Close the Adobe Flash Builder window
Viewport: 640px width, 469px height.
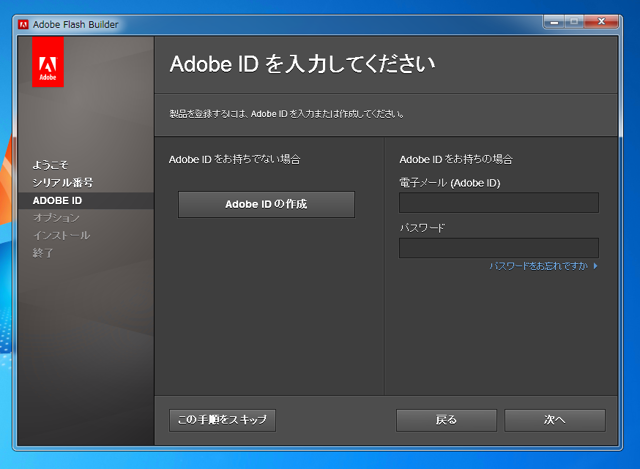601,22
